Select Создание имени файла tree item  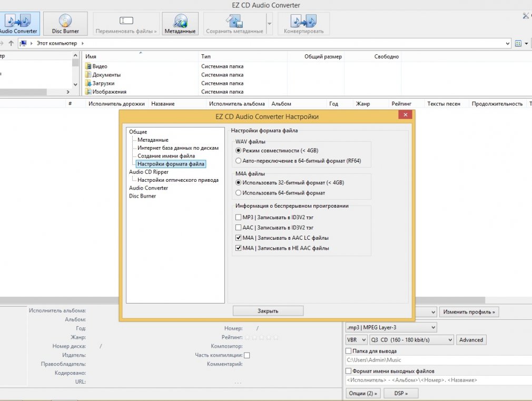pos(166,156)
